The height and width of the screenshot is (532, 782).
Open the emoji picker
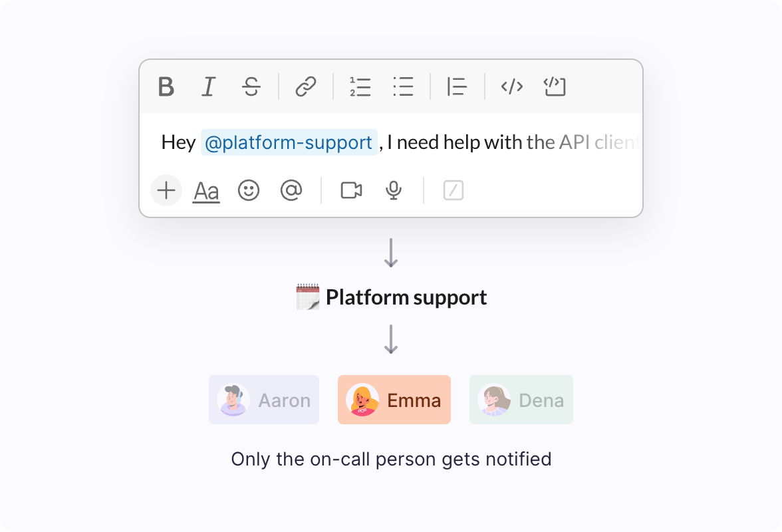tap(248, 191)
